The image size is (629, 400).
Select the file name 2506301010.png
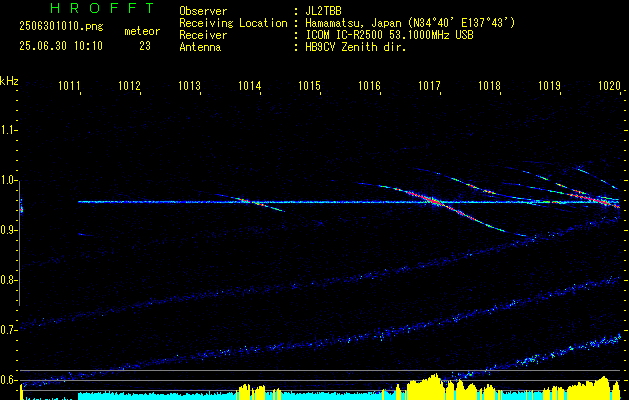[61, 27]
